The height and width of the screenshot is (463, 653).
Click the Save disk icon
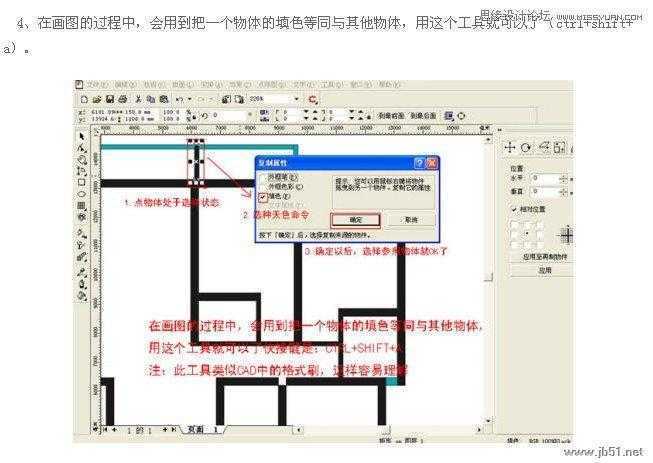point(110,100)
